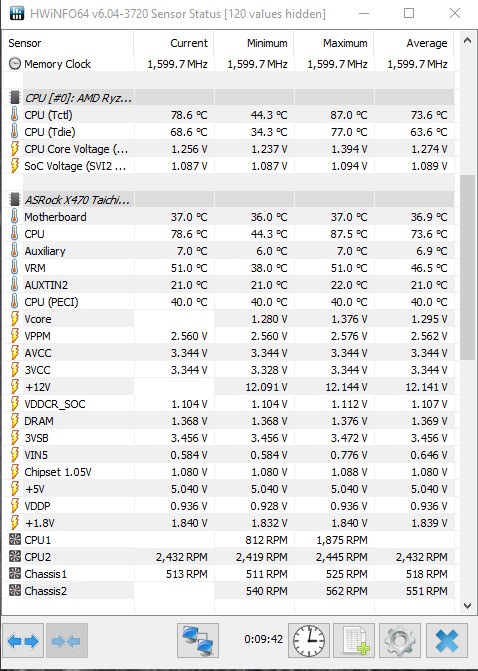Close sensors with the blue X button
Image resolution: width=478 pixels, height=671 pixels.
click(x=447, y=641)
